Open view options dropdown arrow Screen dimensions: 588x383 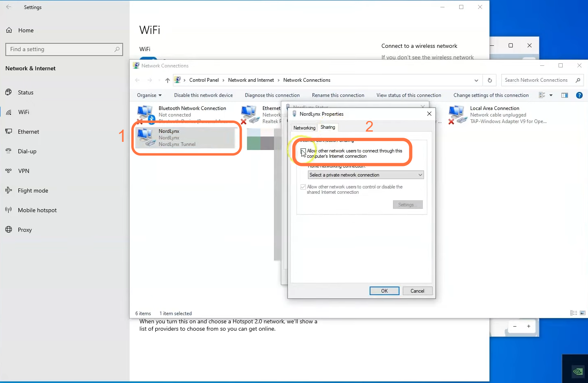pyautogui.click(x=551, y=95)
